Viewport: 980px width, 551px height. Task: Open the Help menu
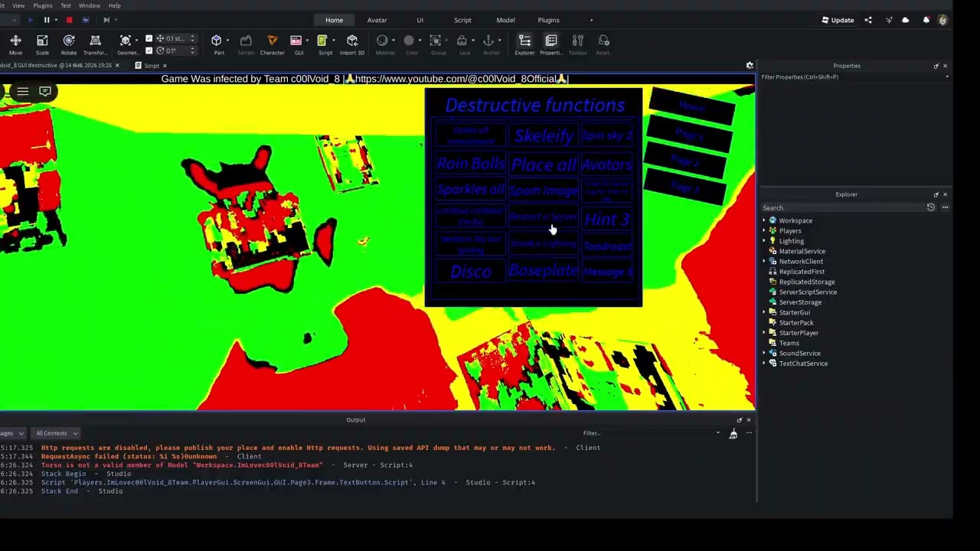coord(114,5)
